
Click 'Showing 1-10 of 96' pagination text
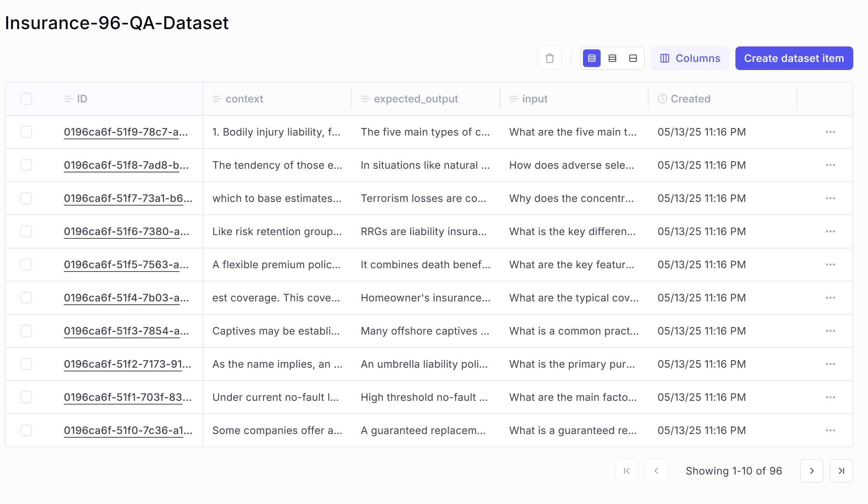(x=734, y=471)
